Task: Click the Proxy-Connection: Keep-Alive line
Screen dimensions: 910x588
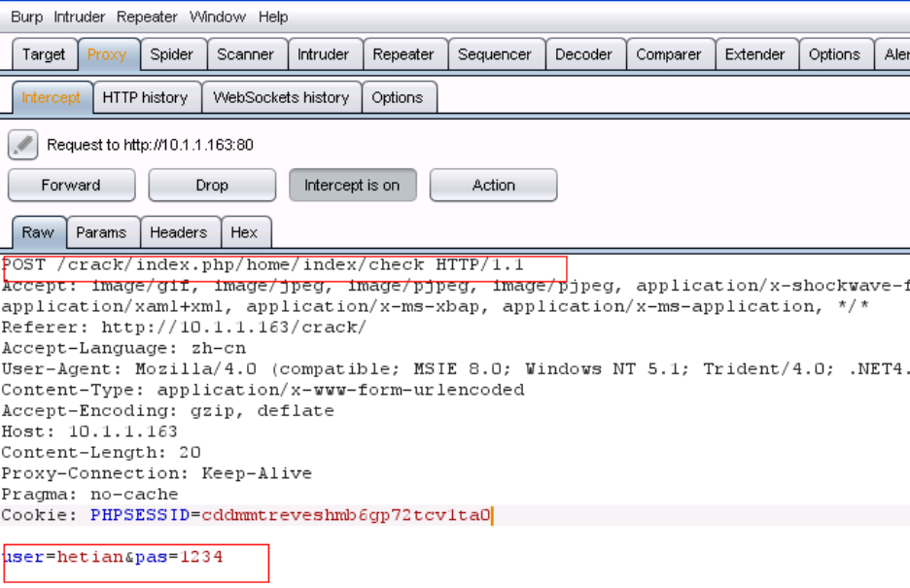Action: pyautogui.click(x=157, y=473)
